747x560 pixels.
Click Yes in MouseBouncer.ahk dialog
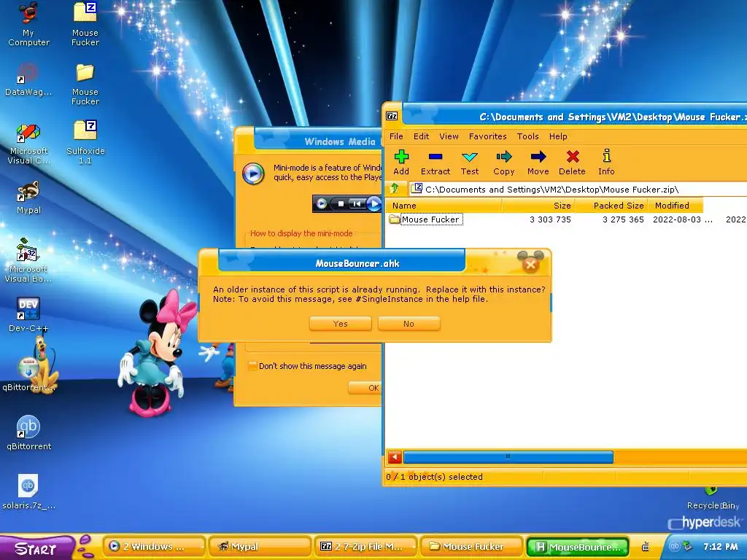(x=340, y=323)
